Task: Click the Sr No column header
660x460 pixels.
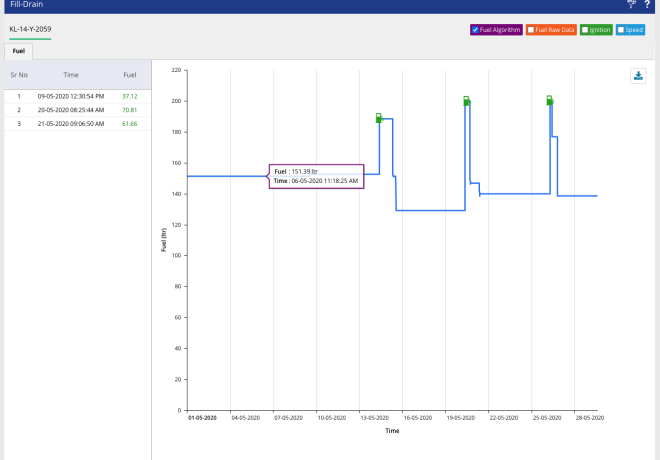Action: (19, 75)
